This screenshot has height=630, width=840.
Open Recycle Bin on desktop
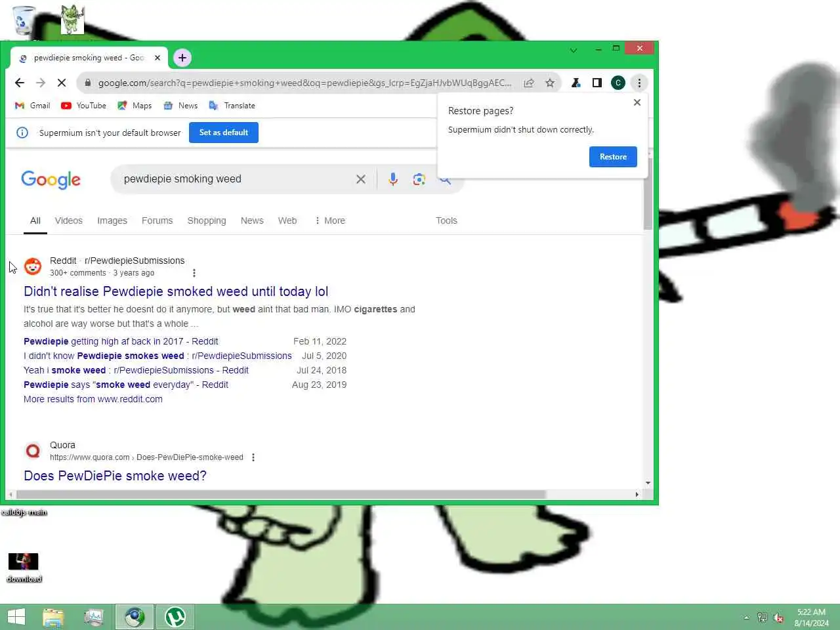click(x=24, y=20)
